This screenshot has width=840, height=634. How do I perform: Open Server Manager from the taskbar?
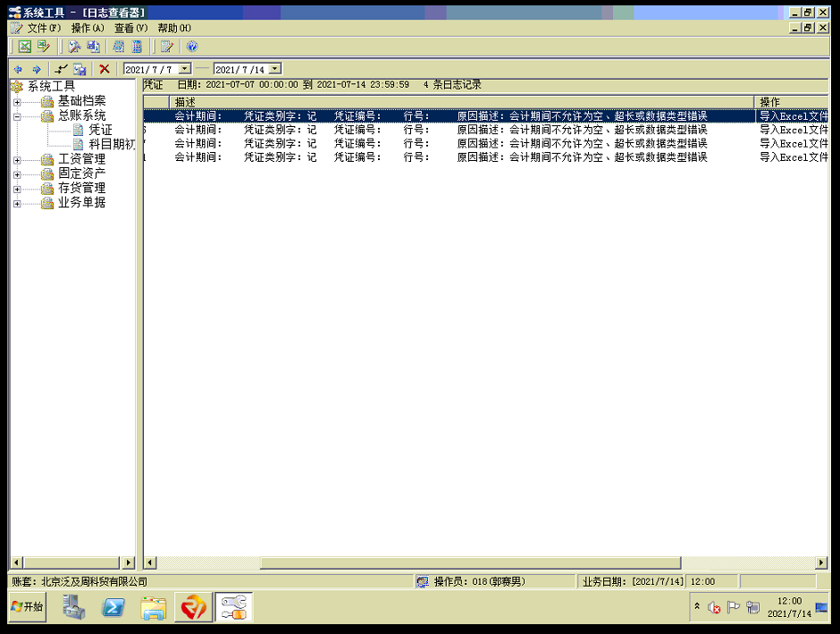[73, 607]
